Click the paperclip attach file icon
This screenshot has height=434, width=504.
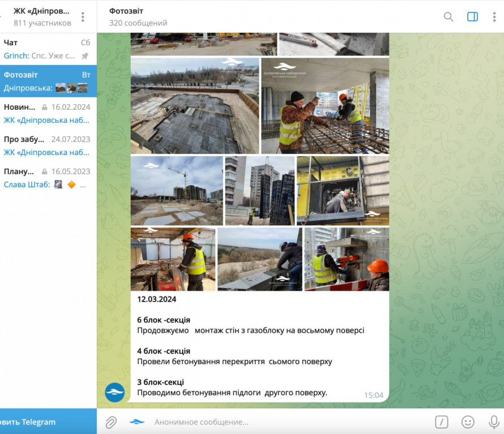point(111,422)
